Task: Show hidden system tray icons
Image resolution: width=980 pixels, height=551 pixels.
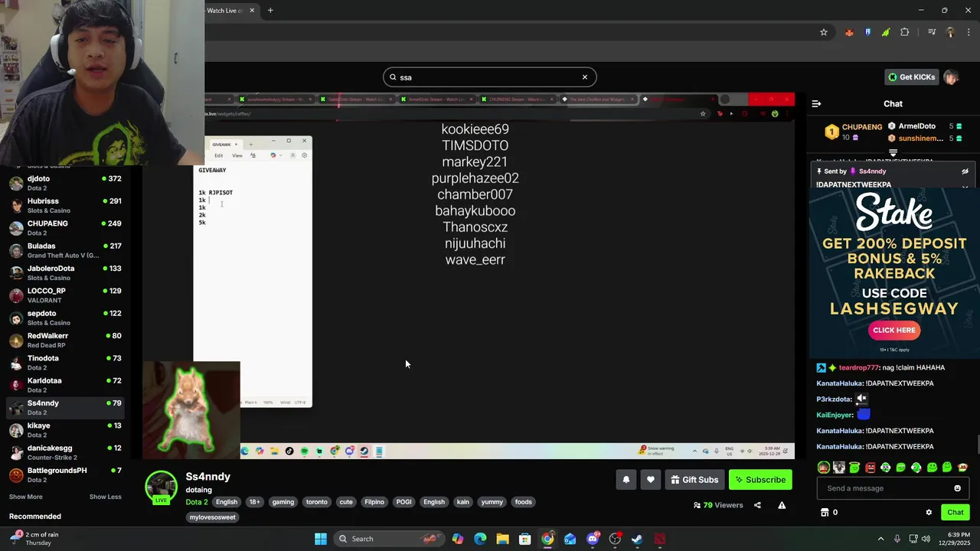Action: point(880,539)
